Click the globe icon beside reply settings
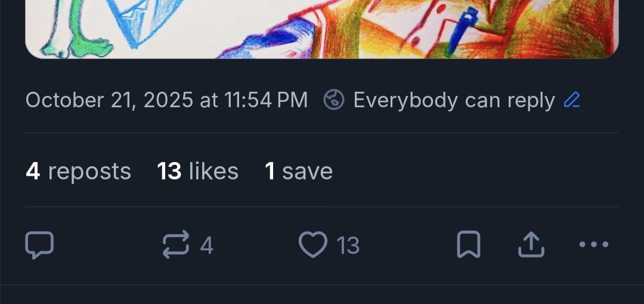 [334, 100]
